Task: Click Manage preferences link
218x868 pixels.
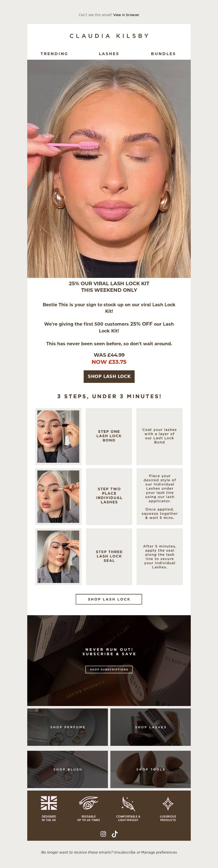Action: click(x=159, y=852)
